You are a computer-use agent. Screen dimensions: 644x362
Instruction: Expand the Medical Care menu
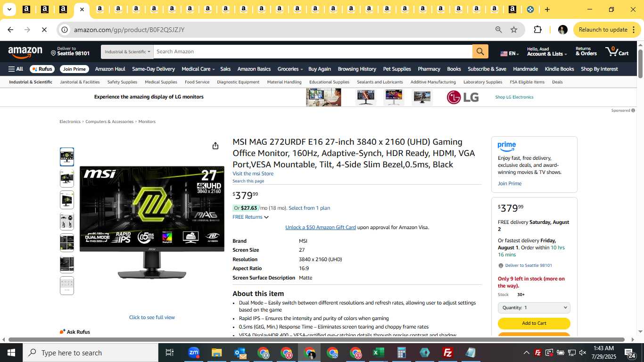pyautogui.click(x=198, y=69)
